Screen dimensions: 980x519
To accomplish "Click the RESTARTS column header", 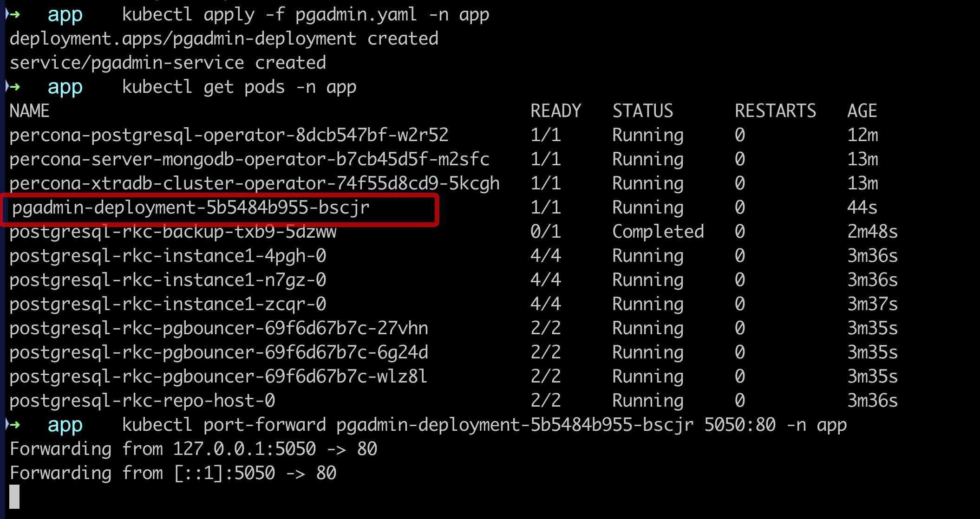I will 775,110.
